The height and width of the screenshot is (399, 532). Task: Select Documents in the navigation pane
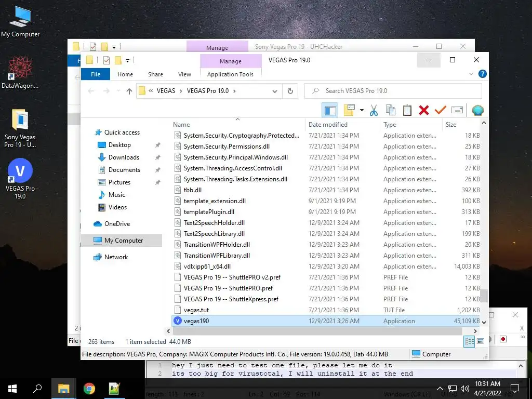pyautogui.click(x=124, y=170)
